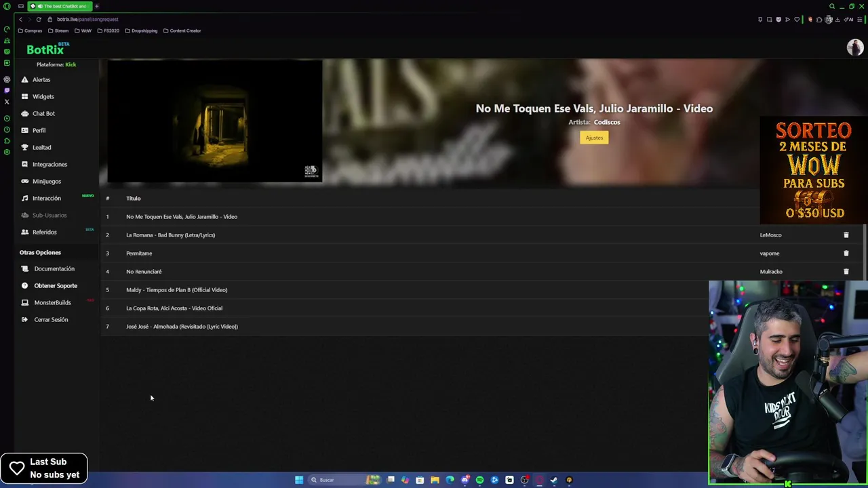Go to Sub-Usuarios menu item
The height and width of the screenshot is (488, 868).
point(50,216)
